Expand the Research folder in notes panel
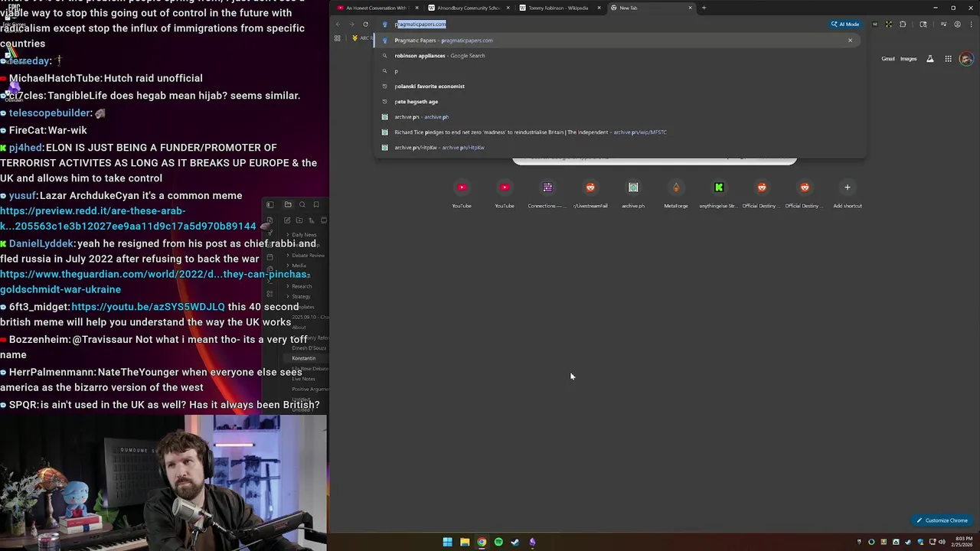The image size is (980, 551). pyautogui.click(x=300, y=286)
